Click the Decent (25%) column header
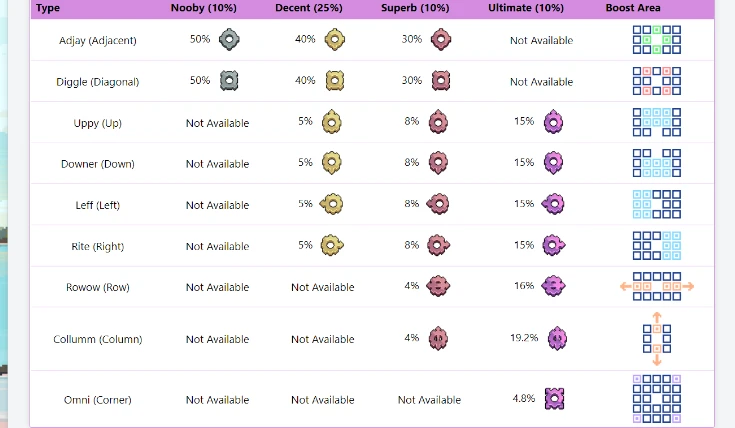Viewport: 735px width, 428px height. point(309,8)
